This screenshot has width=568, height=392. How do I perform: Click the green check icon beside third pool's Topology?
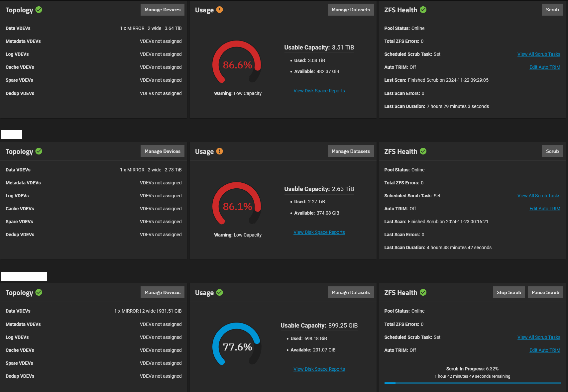coord(39,292)
